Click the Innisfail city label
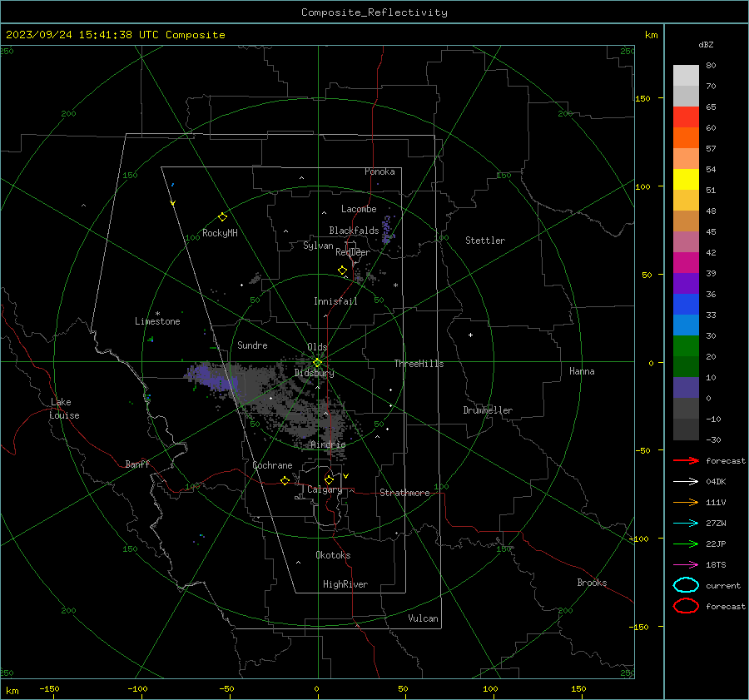 pyautogui.click(x=335, y=301)
